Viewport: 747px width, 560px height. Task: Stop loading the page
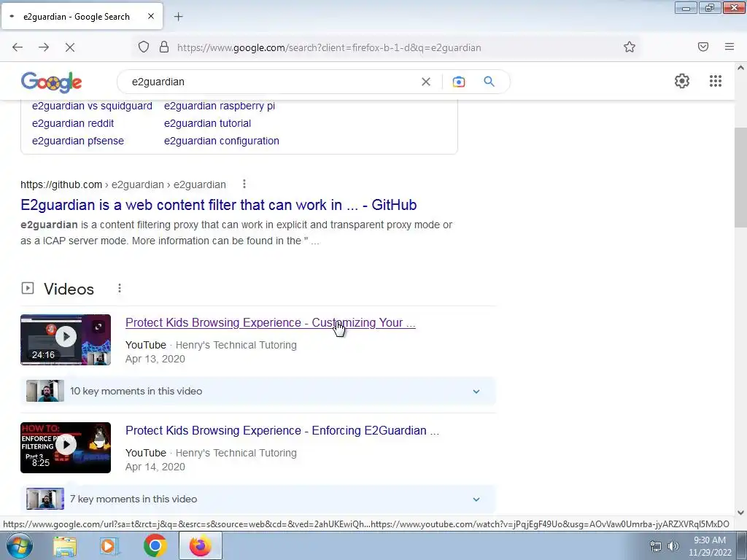point(70,47)
